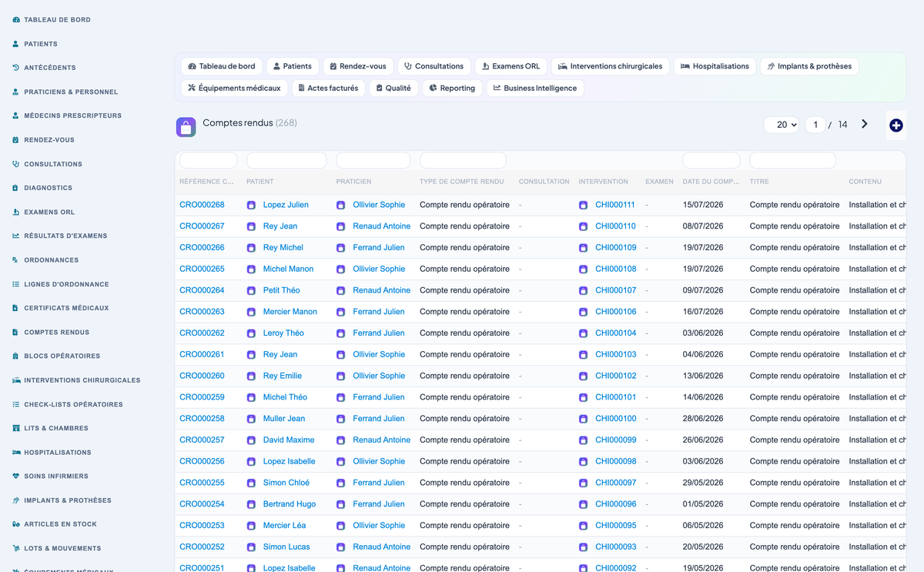Click practitioner icon beside Renaud Antoine in CRO000267 row
The width and height of the screenshot is (924, 572).
point(341,226)
